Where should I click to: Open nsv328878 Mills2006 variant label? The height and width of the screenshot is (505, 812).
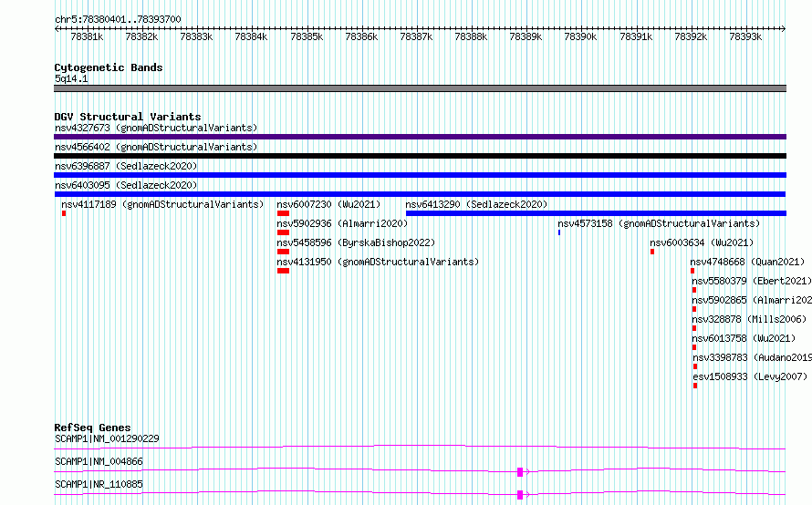[749, 319]
